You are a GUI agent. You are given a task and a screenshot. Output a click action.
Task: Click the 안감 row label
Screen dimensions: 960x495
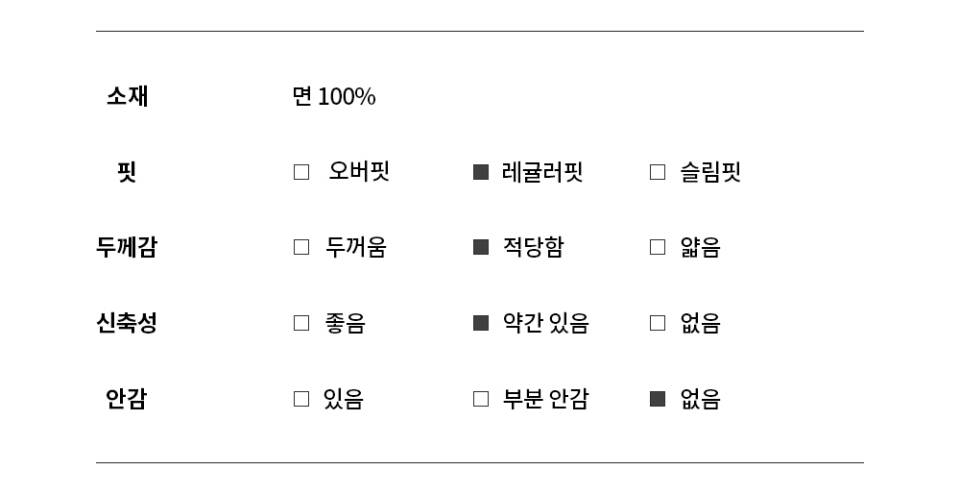127,399
